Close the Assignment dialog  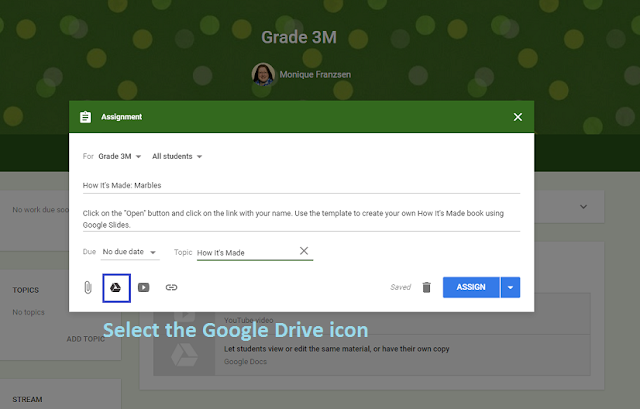point(518,117)
